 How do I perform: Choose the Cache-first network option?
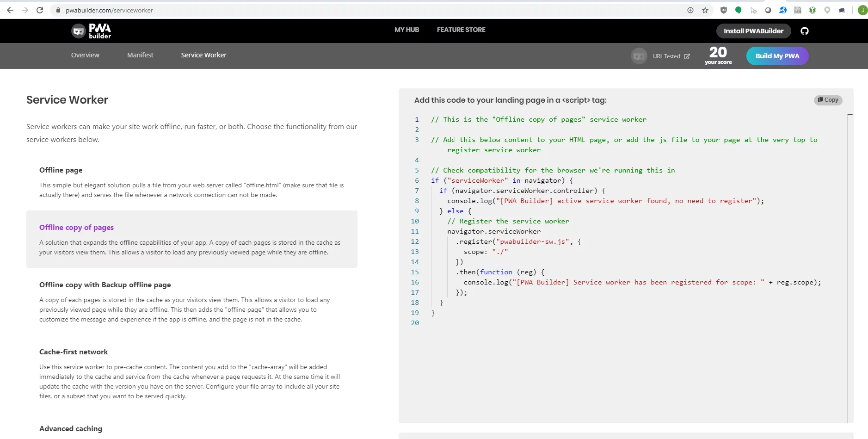[x=191, y=374]
